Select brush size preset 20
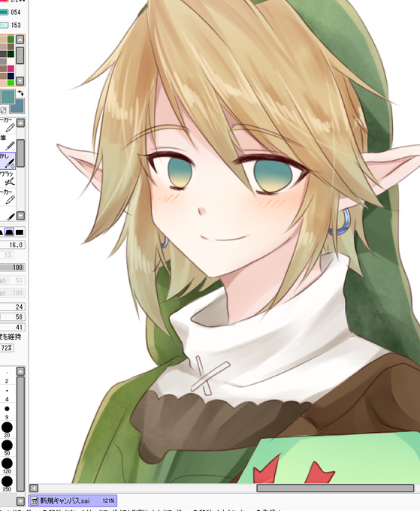Image resolution: width=420 pixels, height=511 pixels. pos(8,430)
